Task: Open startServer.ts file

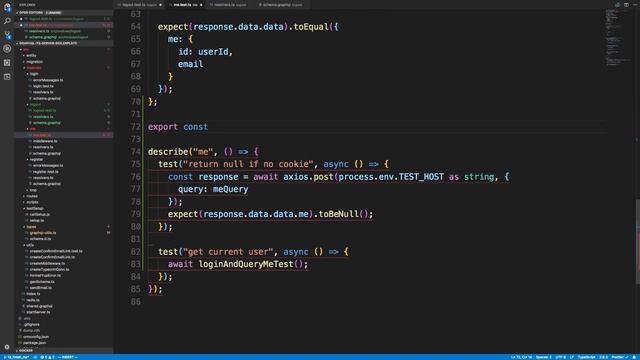Action: tap(38, 312)
